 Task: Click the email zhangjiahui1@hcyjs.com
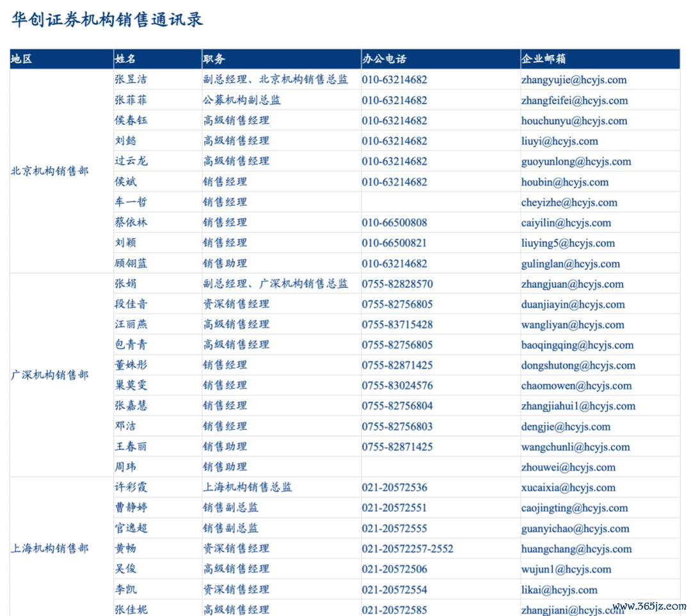pos(578,406)
